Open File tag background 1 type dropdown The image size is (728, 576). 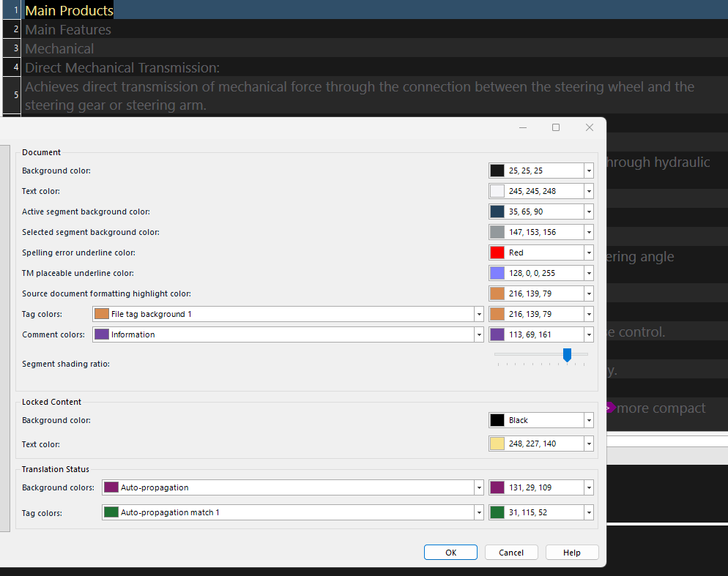pyautogui.click(x=479, y=314)
